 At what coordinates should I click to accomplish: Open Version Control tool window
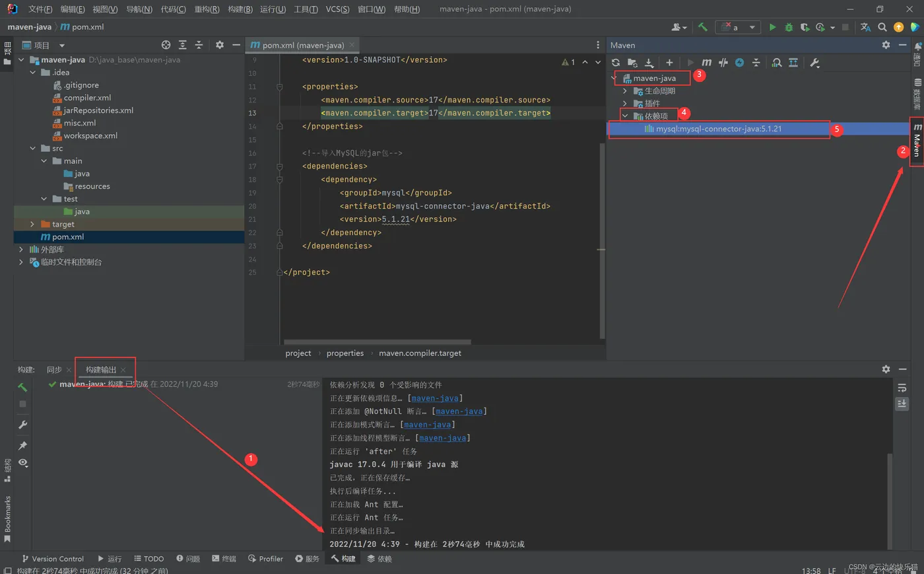pos(52,559)
